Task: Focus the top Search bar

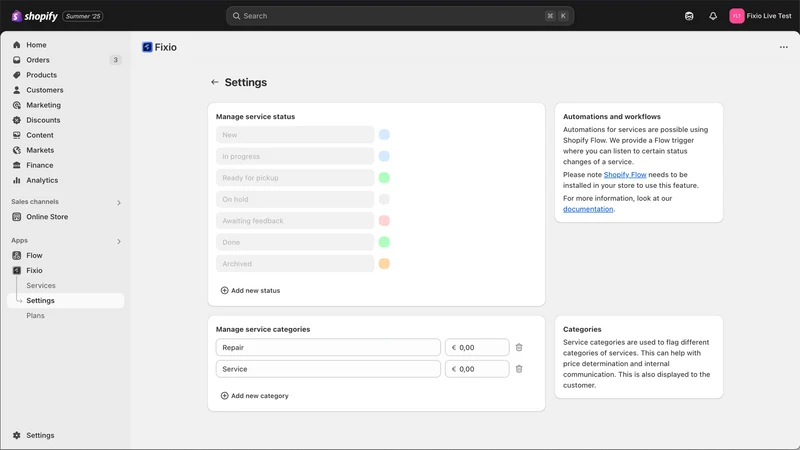Action: coord(399,16)
